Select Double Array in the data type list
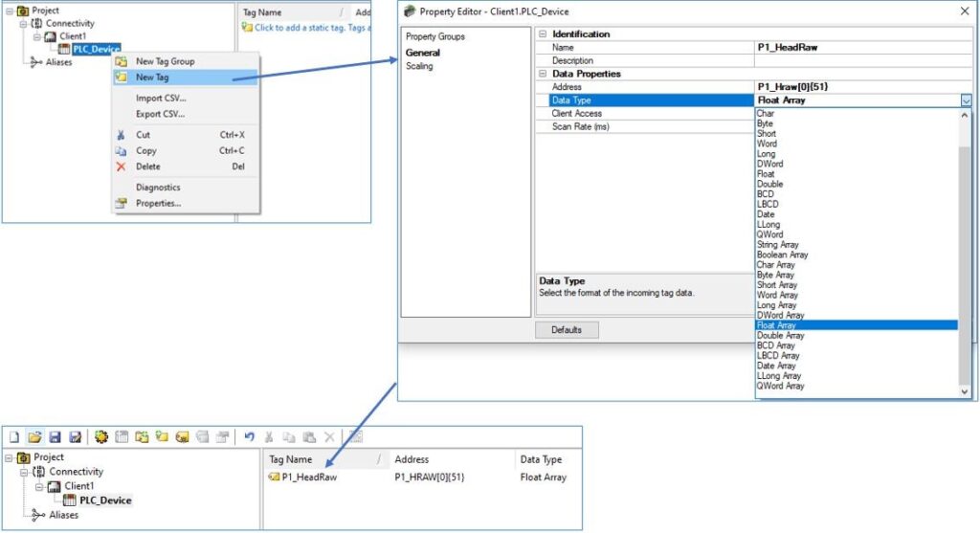The image size is (980, 533). [781, 336]
